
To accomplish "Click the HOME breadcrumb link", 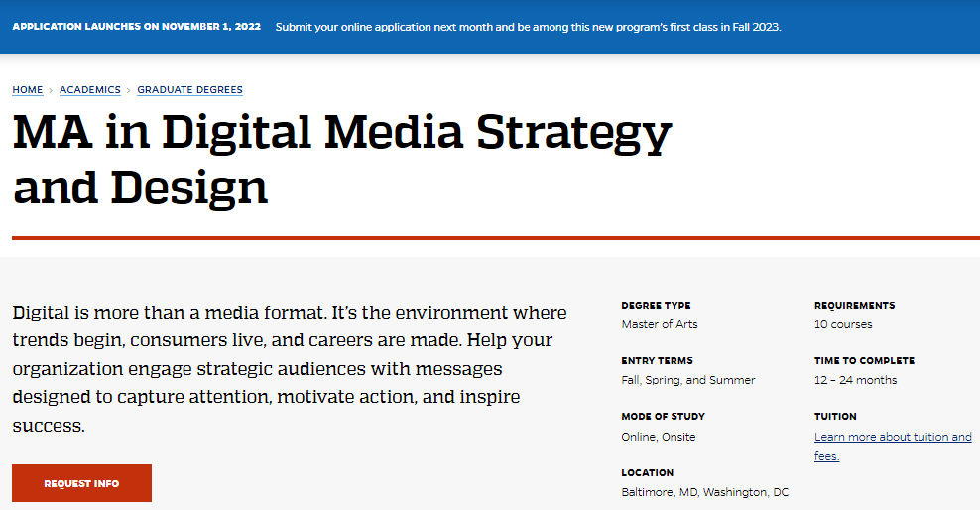I will coord(28,90).
